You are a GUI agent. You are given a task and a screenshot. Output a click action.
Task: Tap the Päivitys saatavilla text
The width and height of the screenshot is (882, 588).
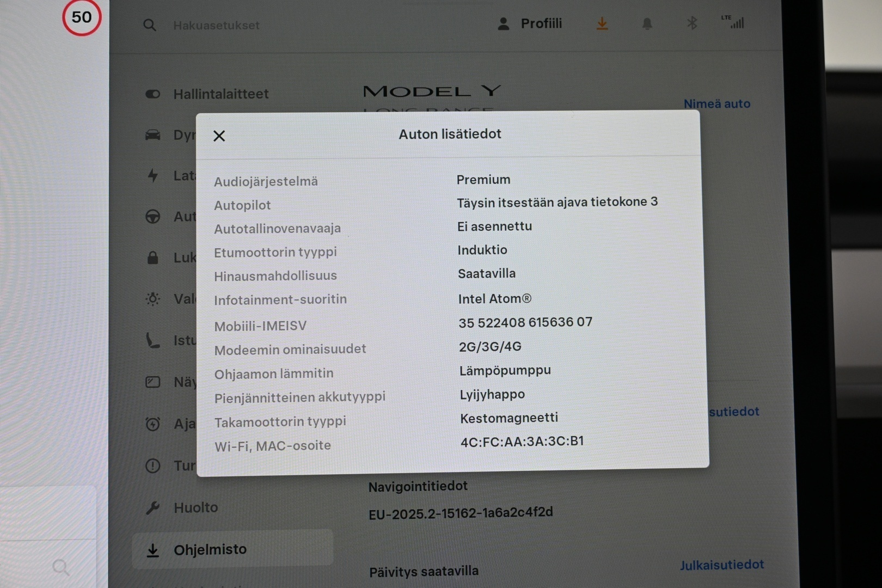(424, 572)
